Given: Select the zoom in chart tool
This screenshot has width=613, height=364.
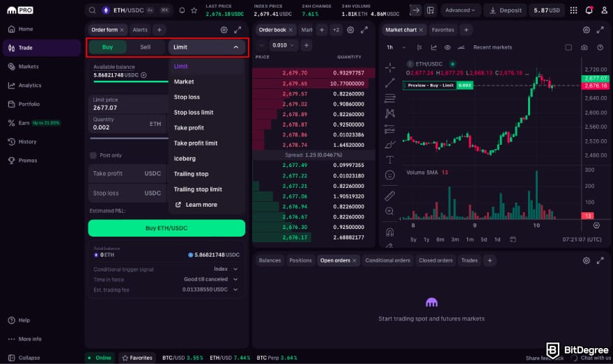Looking at the screenshot, I should (390, 212).
